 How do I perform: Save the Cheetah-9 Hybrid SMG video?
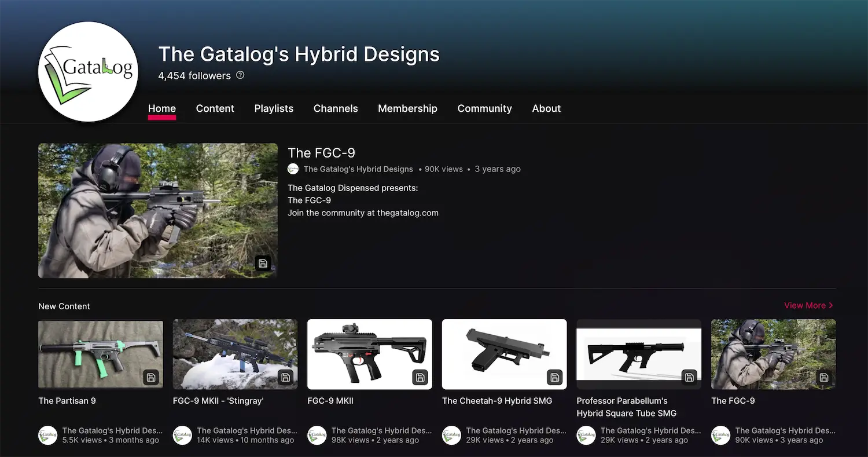[554, 378]
